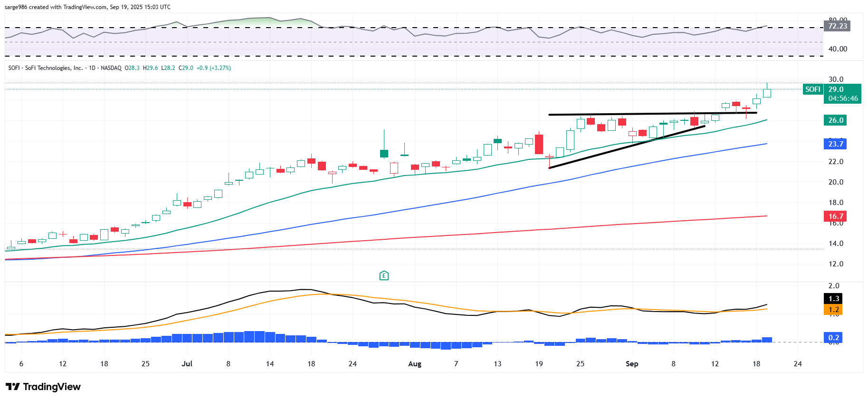Screen dimensions: 868x401
Task: Select the RSI value label 72.23
Action: pyautogui.click(x=837, y=26)
